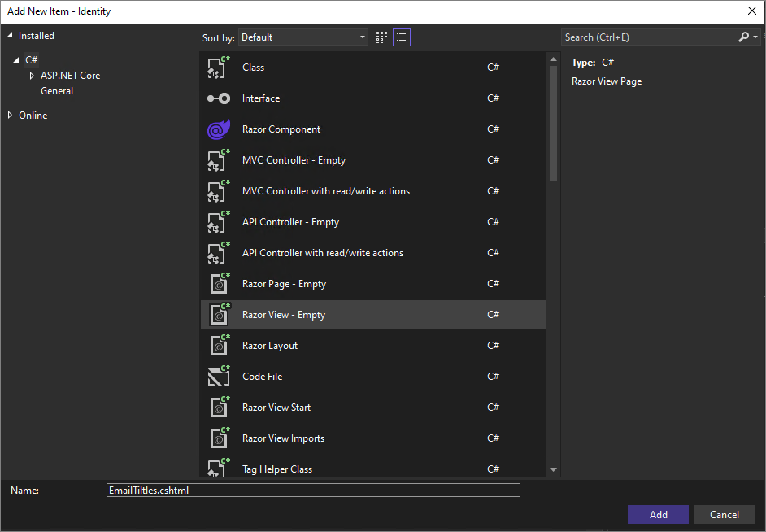Viewport: 766px width, 532px height.
Task: Choose API Controller with read/write actions name
Action: (x=323, y=253)
